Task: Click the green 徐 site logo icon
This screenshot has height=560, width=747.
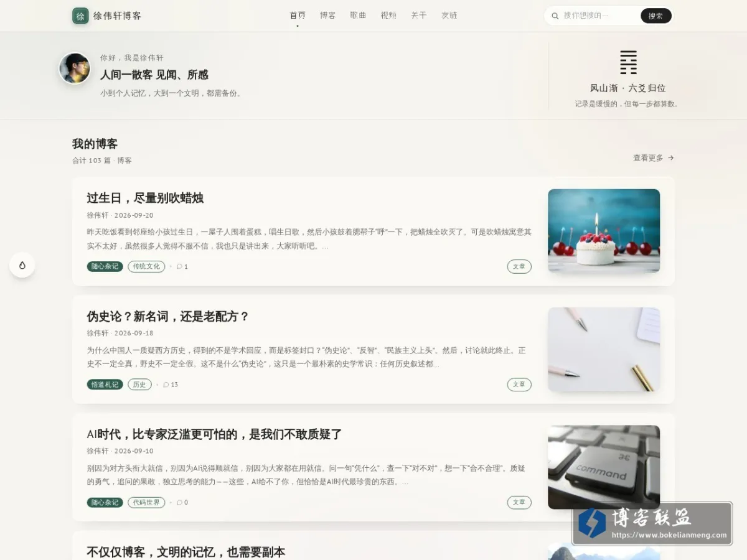Action: click(x=80, y=16)
